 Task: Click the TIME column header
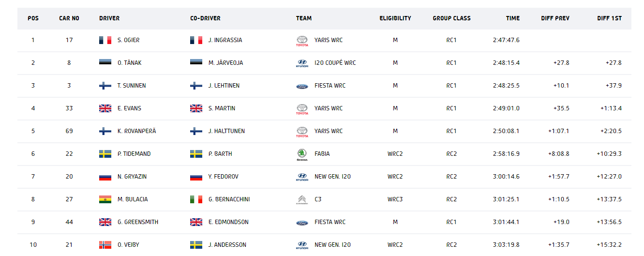[513, 18]
